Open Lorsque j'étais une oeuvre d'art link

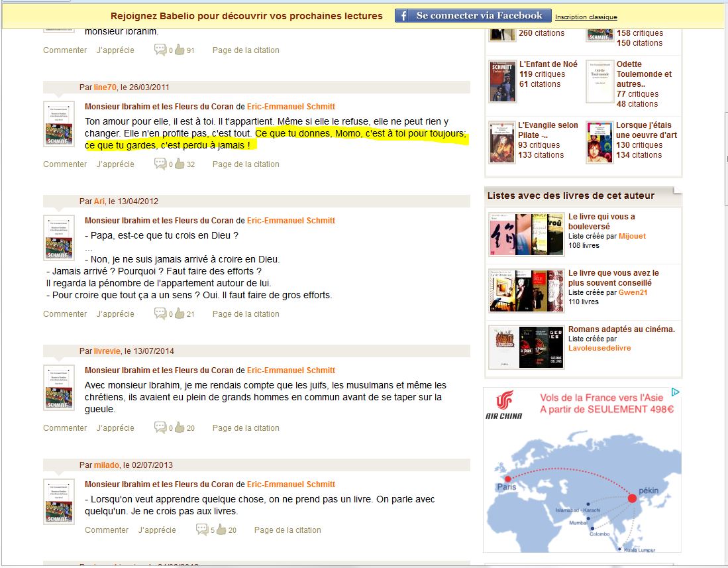coord(646,130)
